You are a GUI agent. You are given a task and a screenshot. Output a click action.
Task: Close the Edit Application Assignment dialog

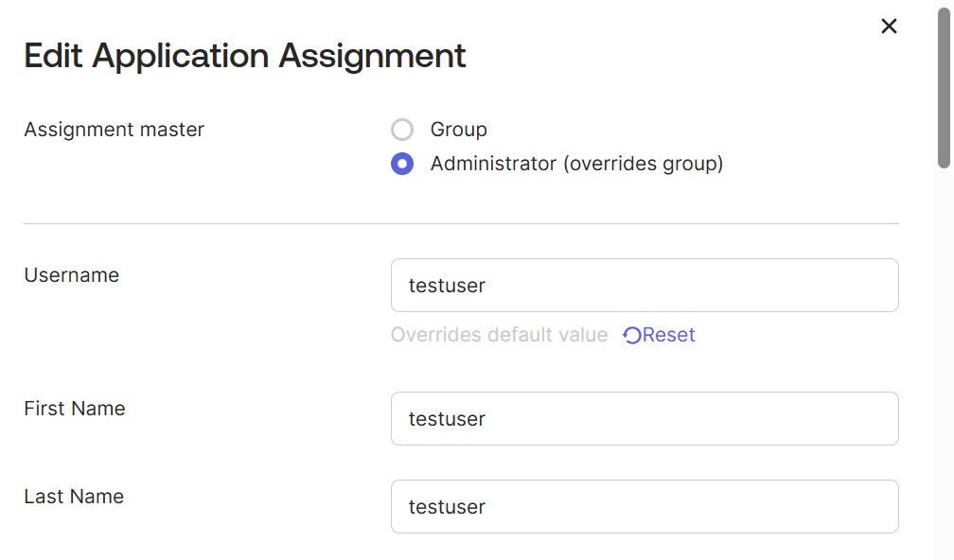[889, 26]
